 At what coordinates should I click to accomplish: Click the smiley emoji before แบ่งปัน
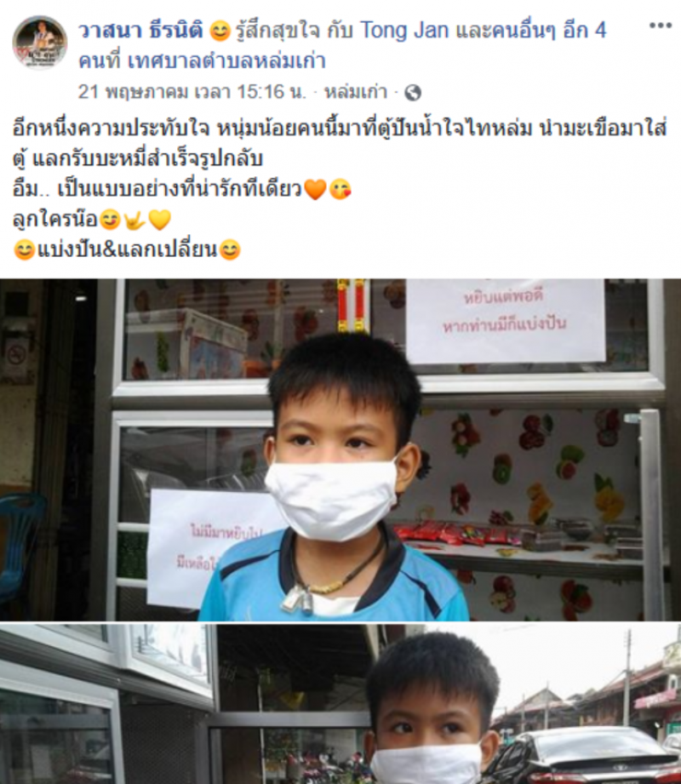tap(24, 249)
